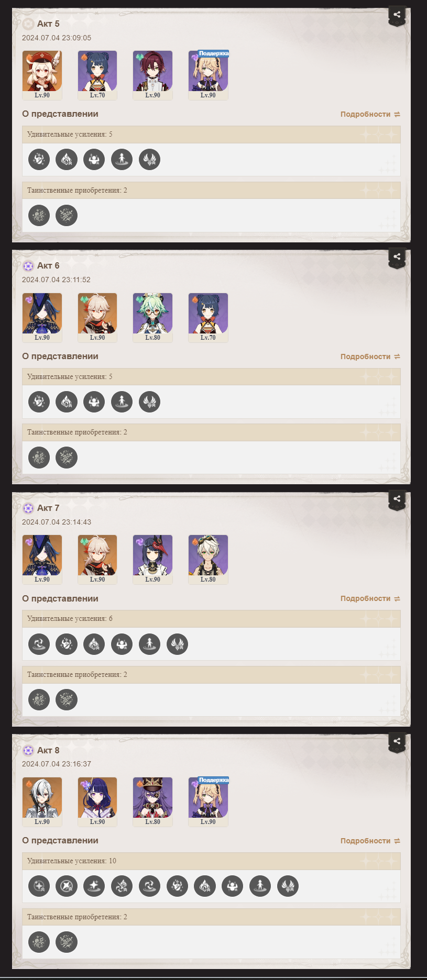Select the first Lv.90 character in Акт 8

(x=42, y=801)
